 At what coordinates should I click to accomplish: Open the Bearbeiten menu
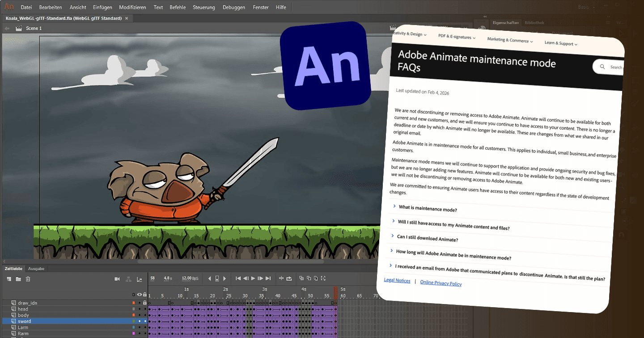(x=51, y=7)
